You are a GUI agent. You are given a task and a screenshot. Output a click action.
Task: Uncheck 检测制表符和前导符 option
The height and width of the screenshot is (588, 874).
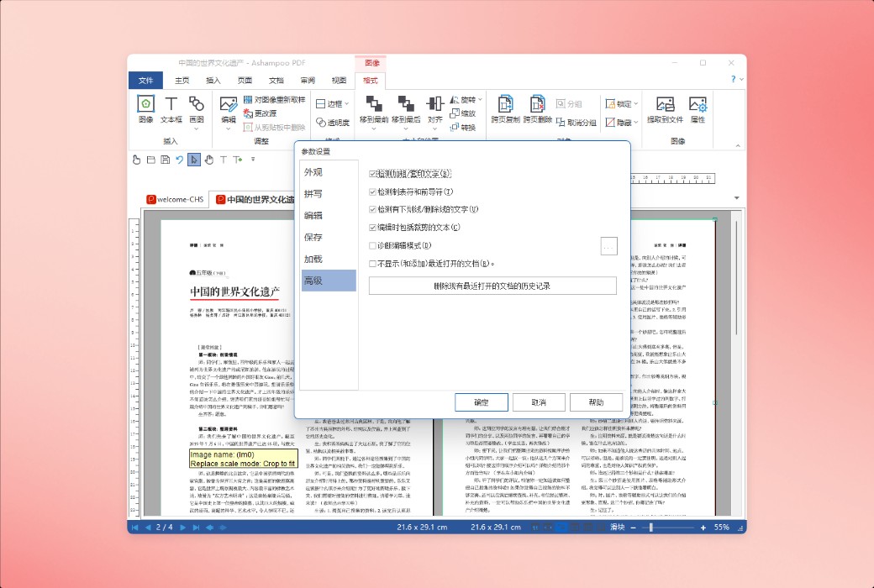click(372, 192)
